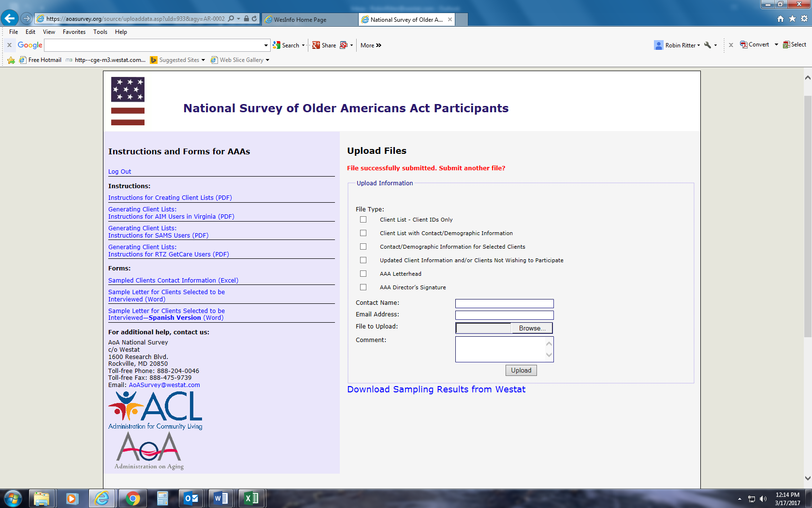
Task: Click page scrollbar up arrow
Action: click(x=808, y=77)
